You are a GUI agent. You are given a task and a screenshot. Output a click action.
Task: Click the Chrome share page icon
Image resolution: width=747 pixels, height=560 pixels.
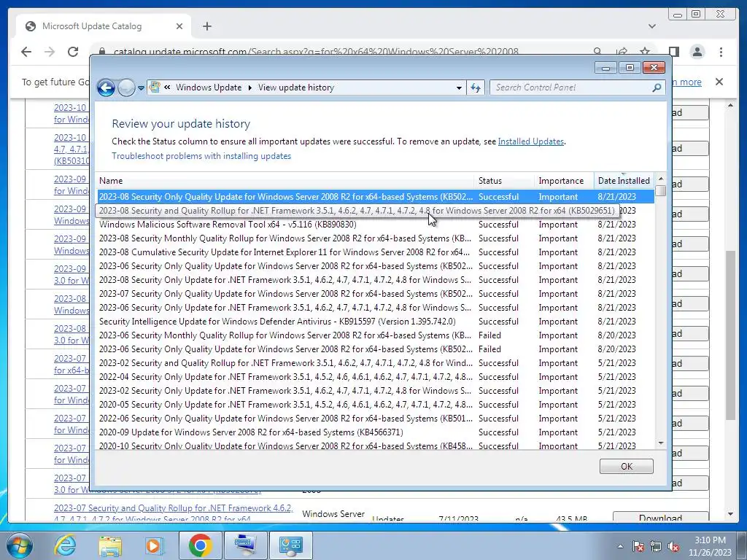coord(622,52)
